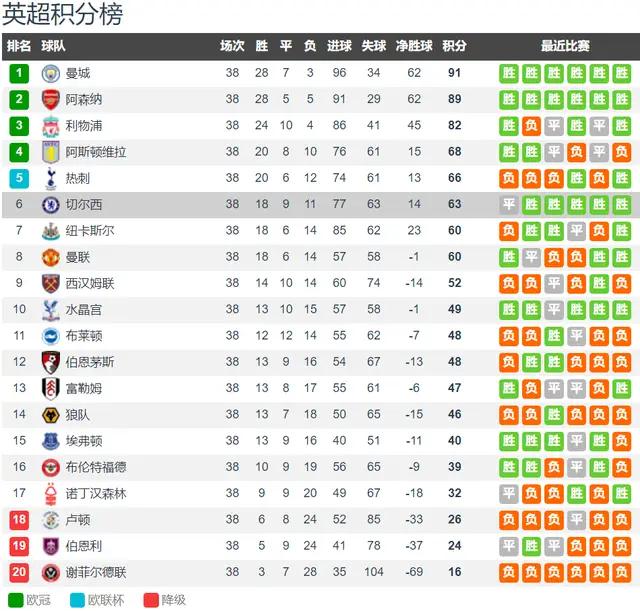Click the red rank 18 badge

pos(19,520)
